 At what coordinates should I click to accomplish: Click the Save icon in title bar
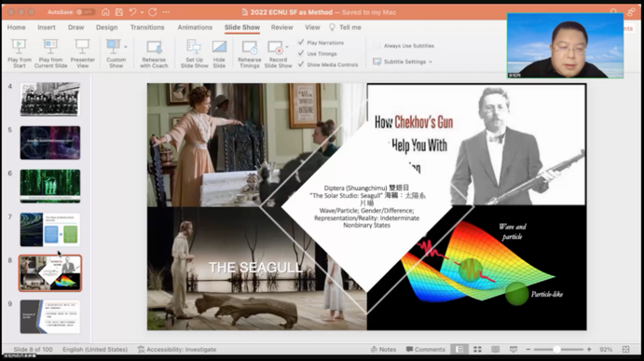coord(119,12)
